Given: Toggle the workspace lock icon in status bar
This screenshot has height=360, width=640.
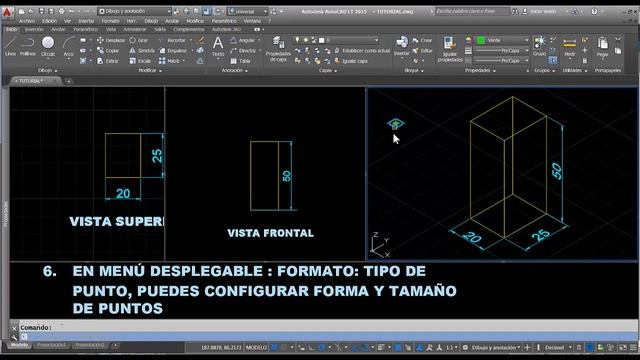Looking at the screenshot, I should (x=579, y=348).
